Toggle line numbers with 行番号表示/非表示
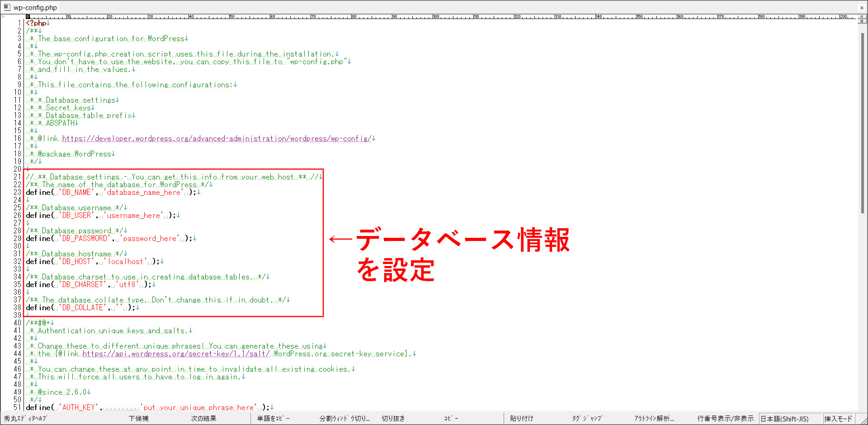Screen dimensions: 868x425 click(x=725, y=419)
